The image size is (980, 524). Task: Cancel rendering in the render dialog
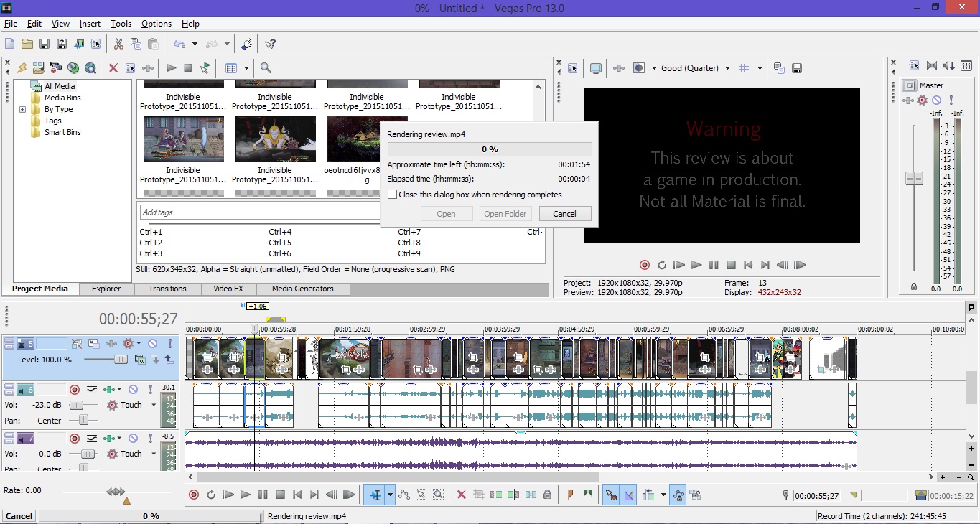564,214
